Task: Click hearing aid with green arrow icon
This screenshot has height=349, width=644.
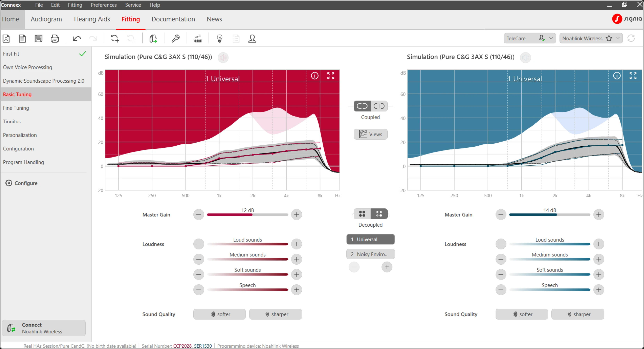Action: (153, 39)
